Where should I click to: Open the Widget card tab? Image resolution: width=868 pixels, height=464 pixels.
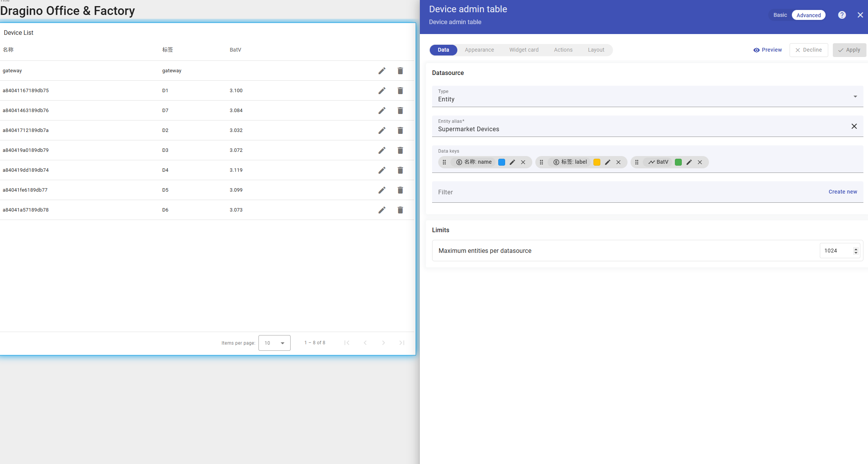[x=523, y=50]
